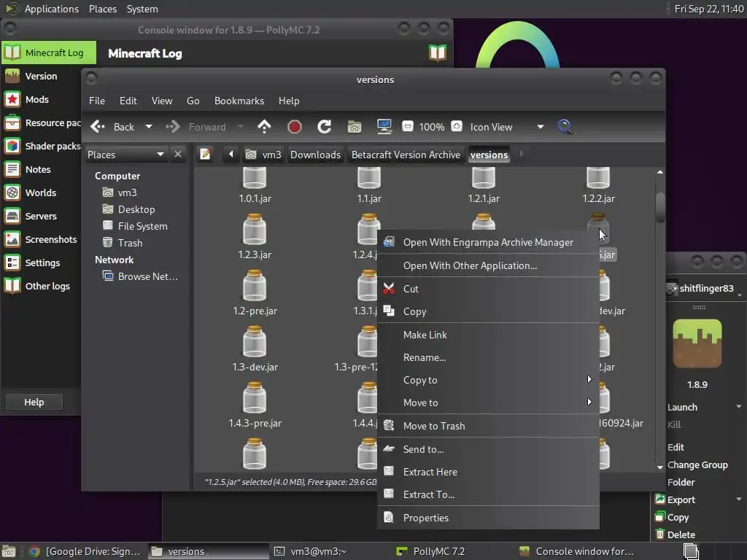
Task: Click the Help button in console window
Action: (34, 402)
